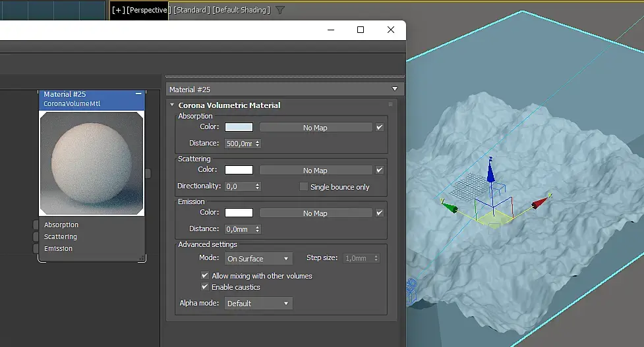This screenshot has width=644, height=347.
Task: Click the Emission No Map button
Action: click(x=315, y=213)
